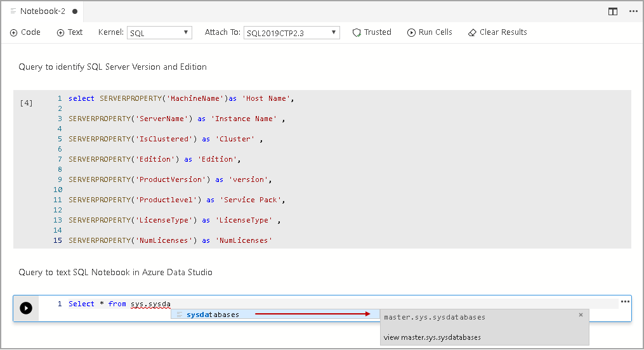This screenshot has height=350, width=644.
Task: Click the Run Cells button
Action: point(430,32)
